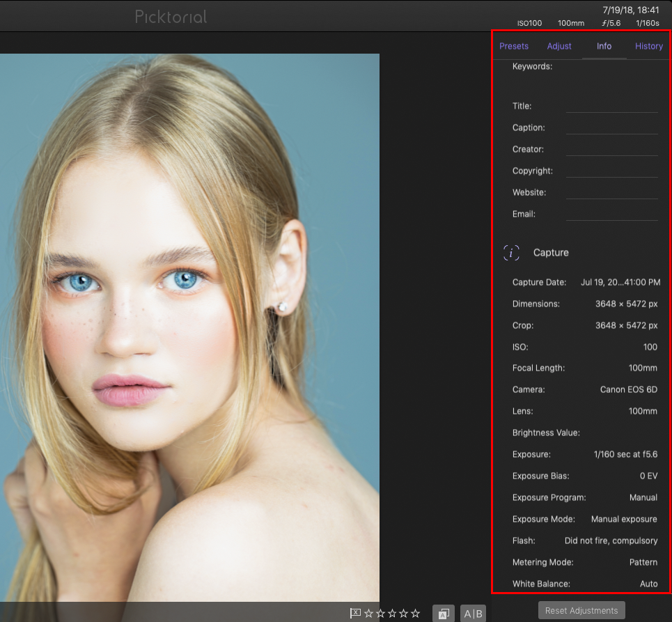Switch to the Adjust tab
The height and width of the screenshot is (622, 672).
(559, 46)
